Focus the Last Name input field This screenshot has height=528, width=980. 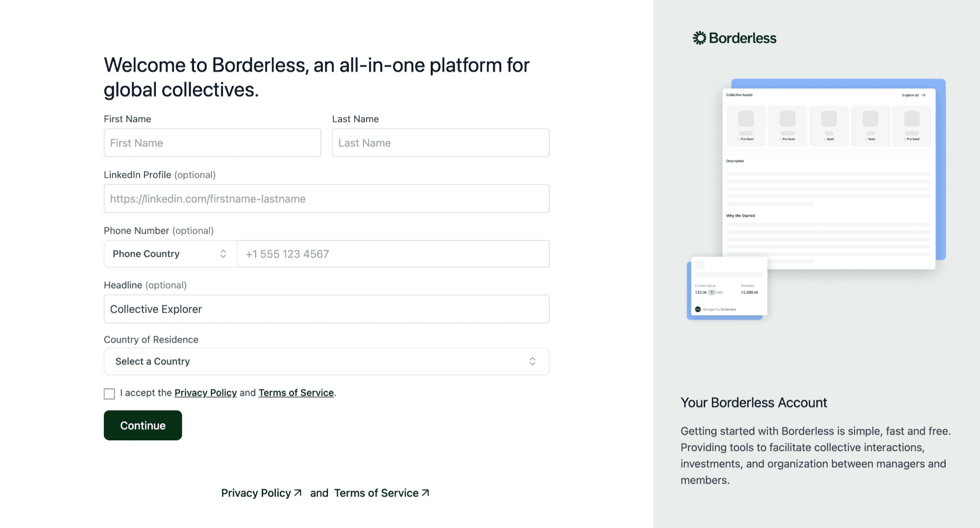(x=441, y=143)
